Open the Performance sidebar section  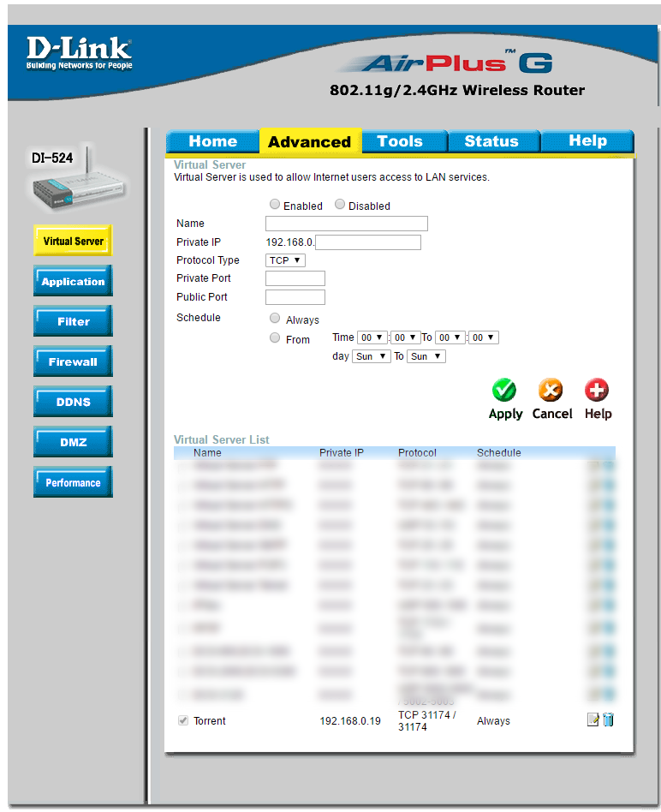point(73,482)
